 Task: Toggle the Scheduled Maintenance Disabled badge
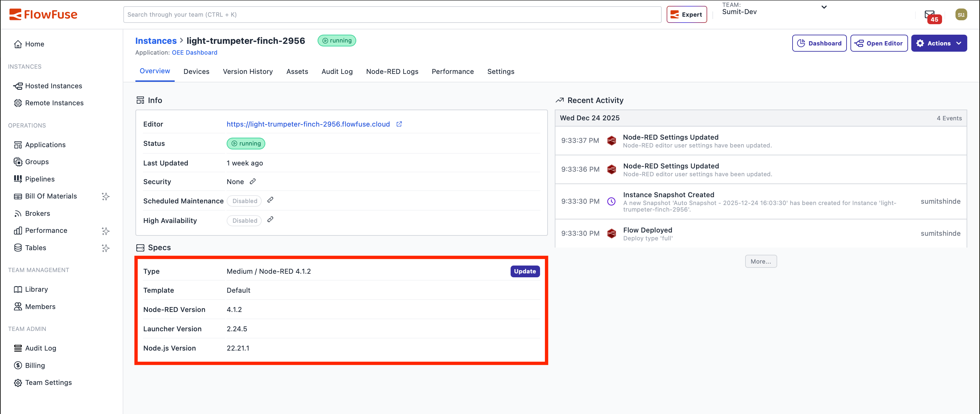244,200
